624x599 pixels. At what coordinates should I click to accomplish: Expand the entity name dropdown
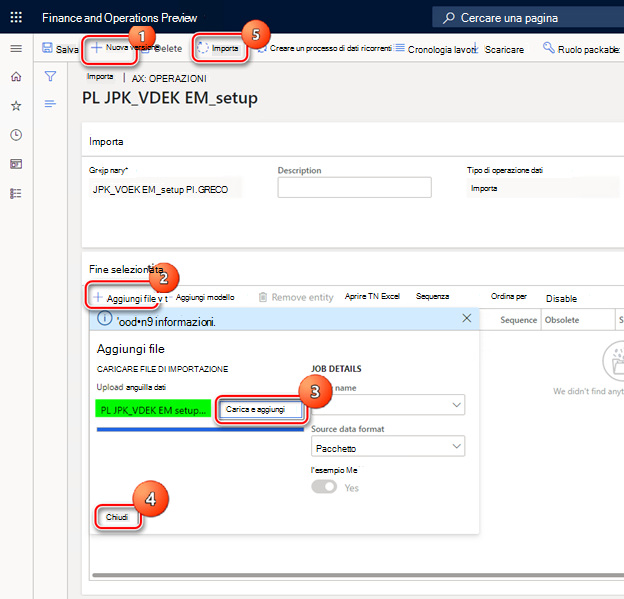(x=388, y=405)
